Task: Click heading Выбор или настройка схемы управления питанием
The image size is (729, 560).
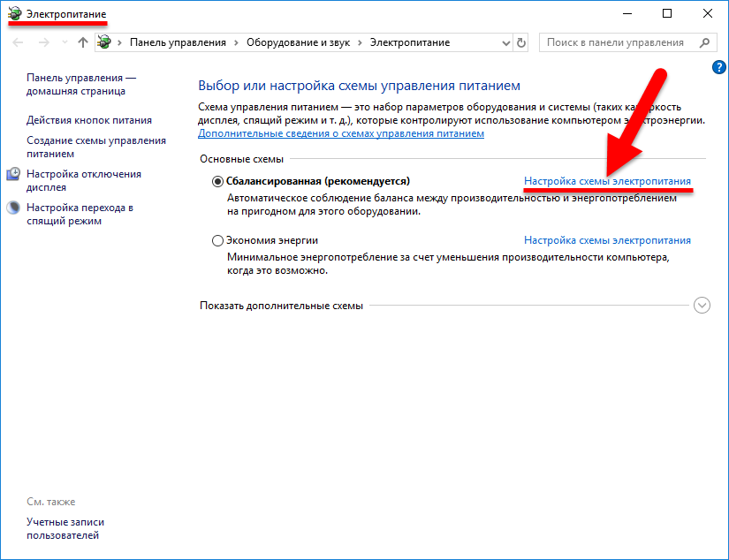Action: [359, 86]
